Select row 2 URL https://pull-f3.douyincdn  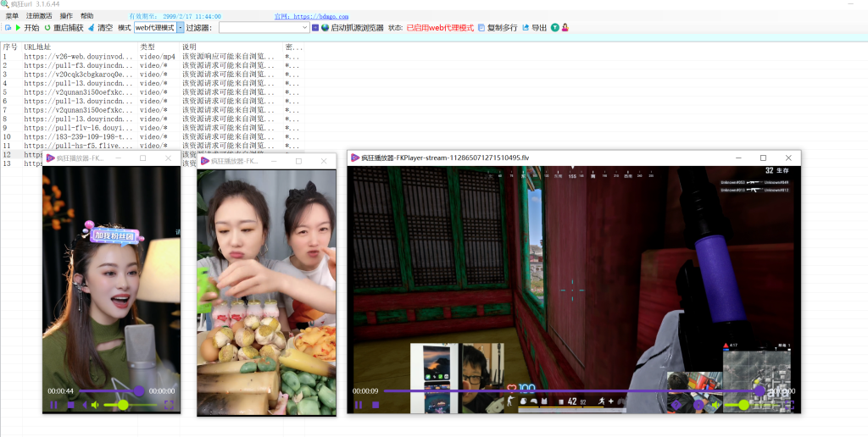[79, 65]
